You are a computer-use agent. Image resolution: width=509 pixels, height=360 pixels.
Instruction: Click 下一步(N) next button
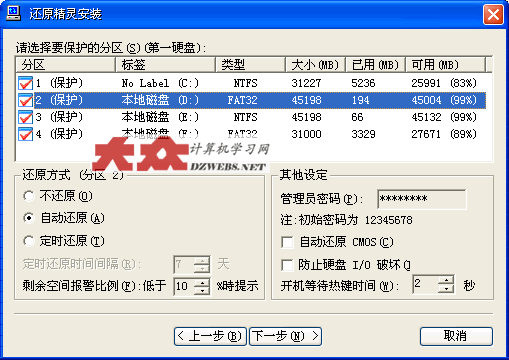click(286, 336)
